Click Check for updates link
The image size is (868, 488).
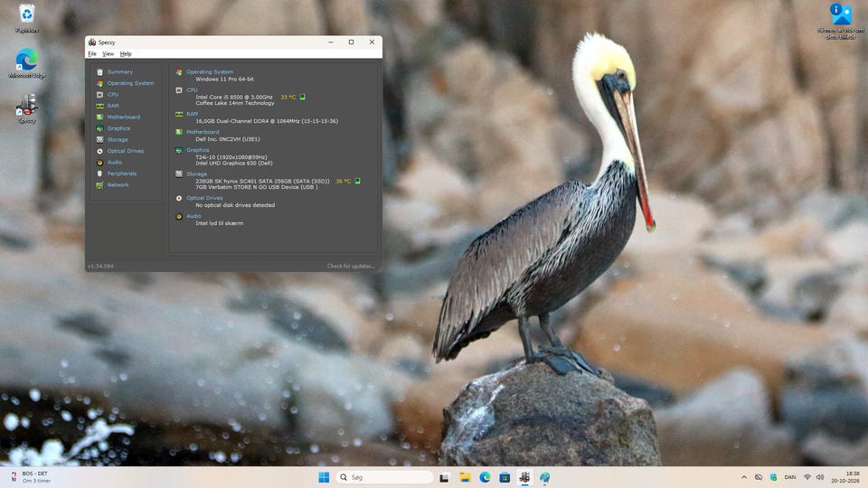(x=351, y=266)
